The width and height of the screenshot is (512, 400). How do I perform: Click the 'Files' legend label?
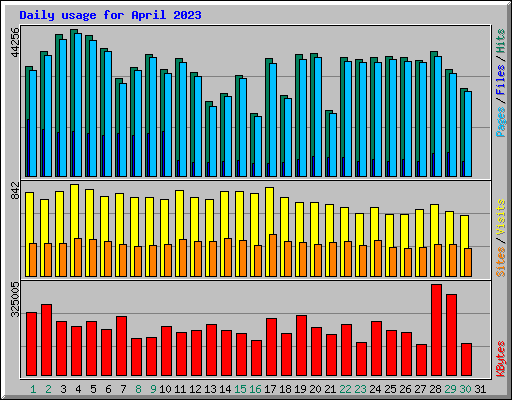click(500, 79)
